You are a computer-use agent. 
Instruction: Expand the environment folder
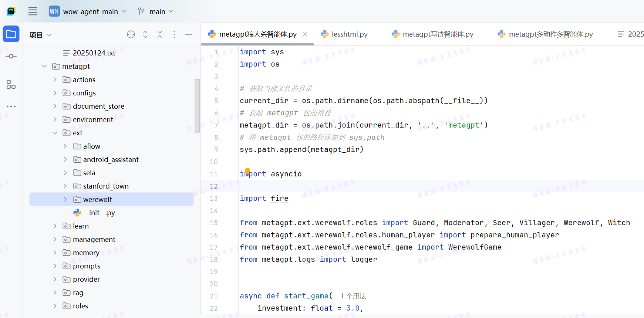pyautogui.click(x=55, y=119)
